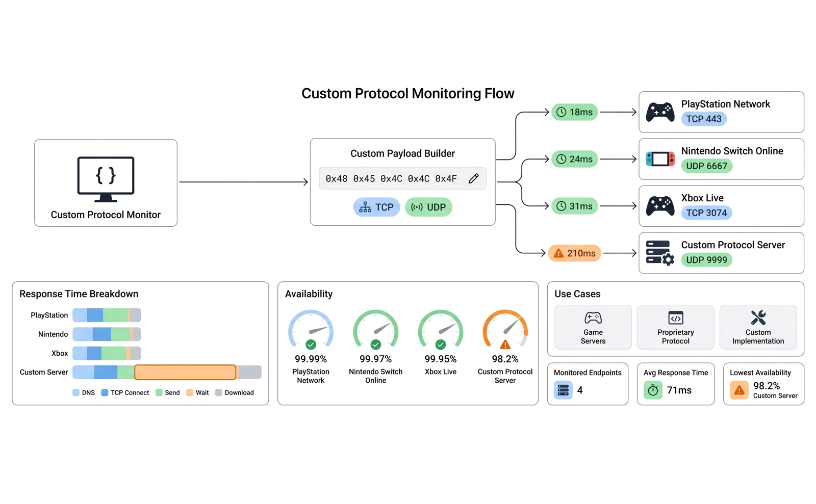Click the Xbox response time bar
Viewport: 816px width, 504px height.
click(x=107, y=353)
